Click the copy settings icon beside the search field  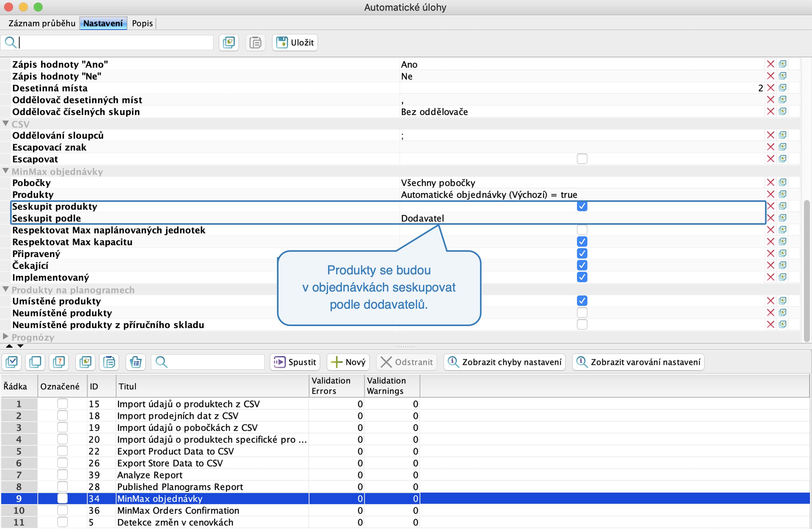[x=229, y=42]
